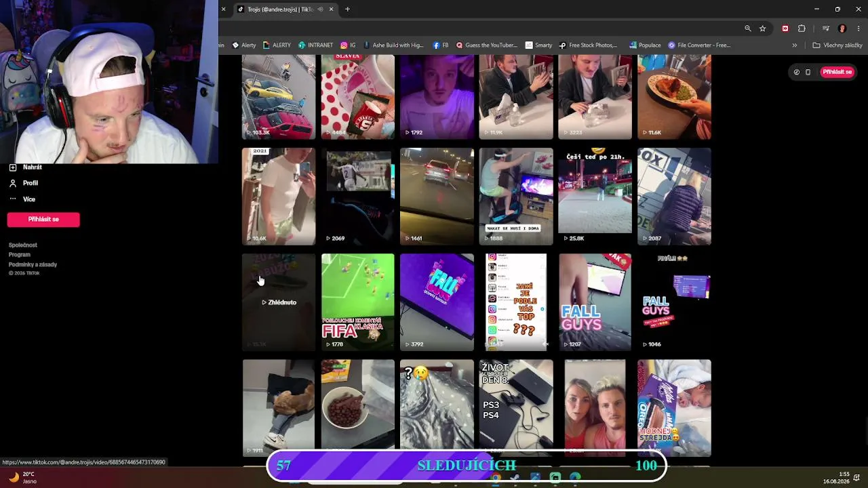Open a new browser tab
This screenshot has height=488, width=868.
point(347,9)
